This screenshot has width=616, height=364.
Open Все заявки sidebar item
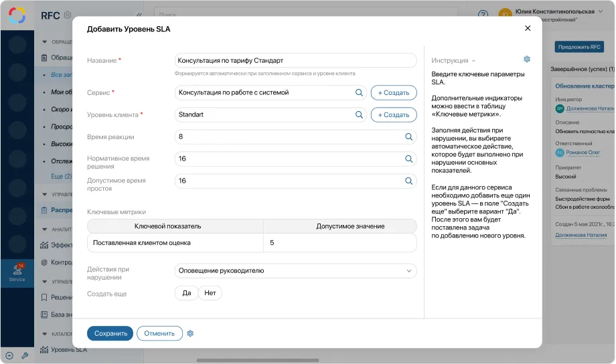tap(62, 74)
